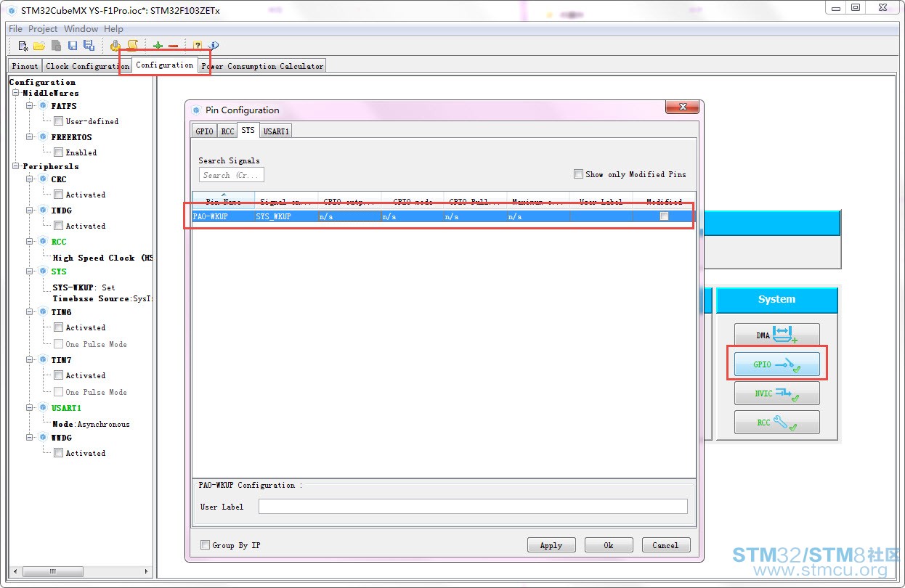The height and width of the screenshot is (588, 905).
Task: Collapse the CRC node expander
Action: (x=31, y=179)
